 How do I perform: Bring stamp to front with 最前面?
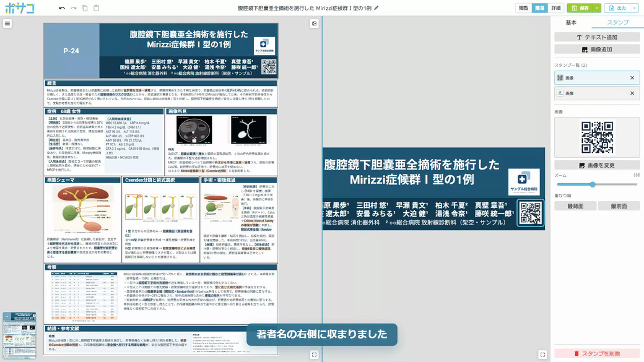pyautogui.click(x=619, y=206)
